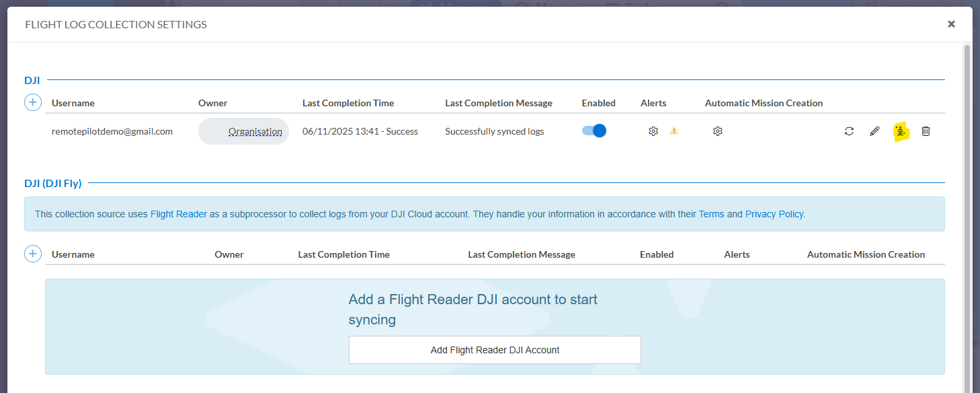Open the Flight Reader link
The width and height of the screenshot is (980, 393).
tap(178, 214)
